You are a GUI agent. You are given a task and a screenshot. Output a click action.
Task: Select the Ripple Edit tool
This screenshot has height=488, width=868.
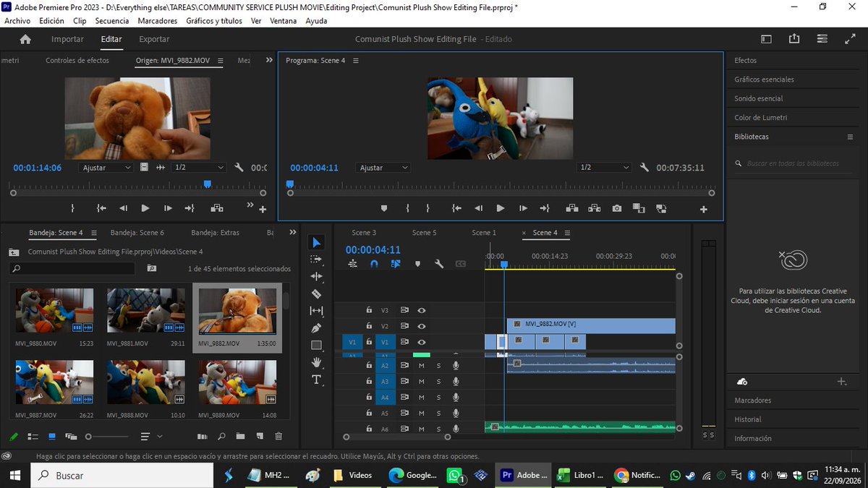[x=316, y=276]
